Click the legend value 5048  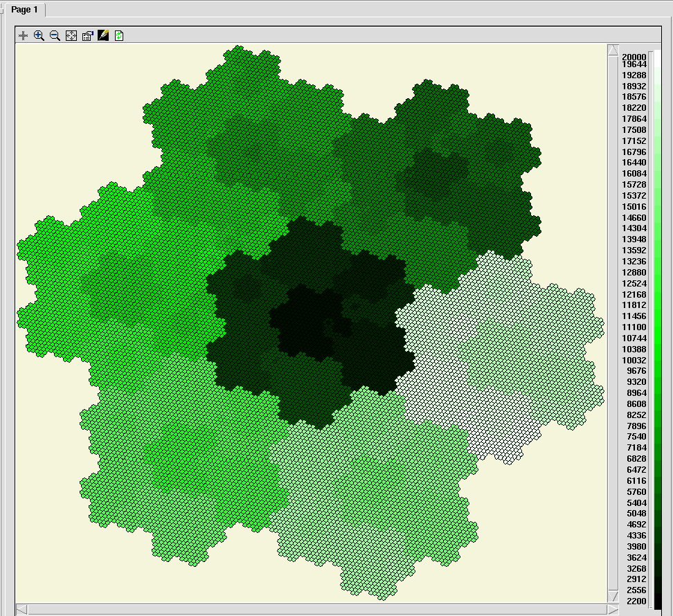(x=636, y=513)
